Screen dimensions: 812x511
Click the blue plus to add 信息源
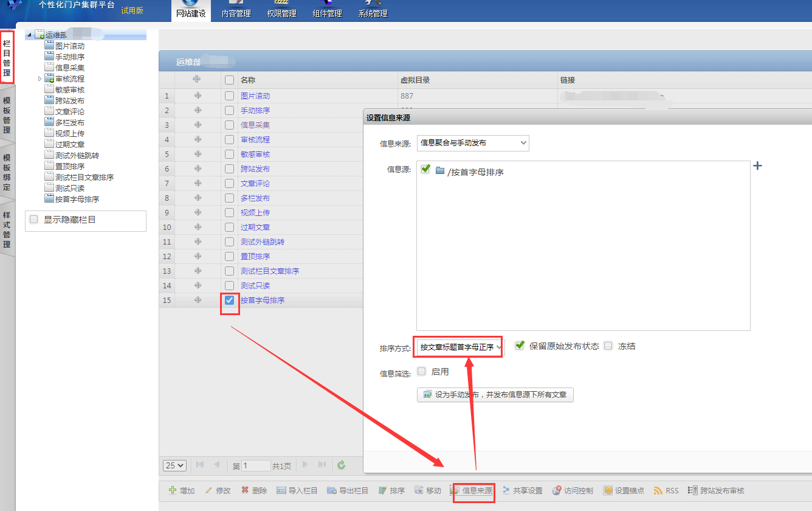[x=757, y=166]
